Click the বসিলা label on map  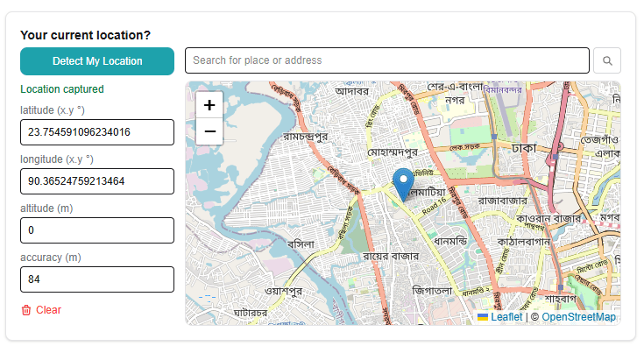pos(301,244)
